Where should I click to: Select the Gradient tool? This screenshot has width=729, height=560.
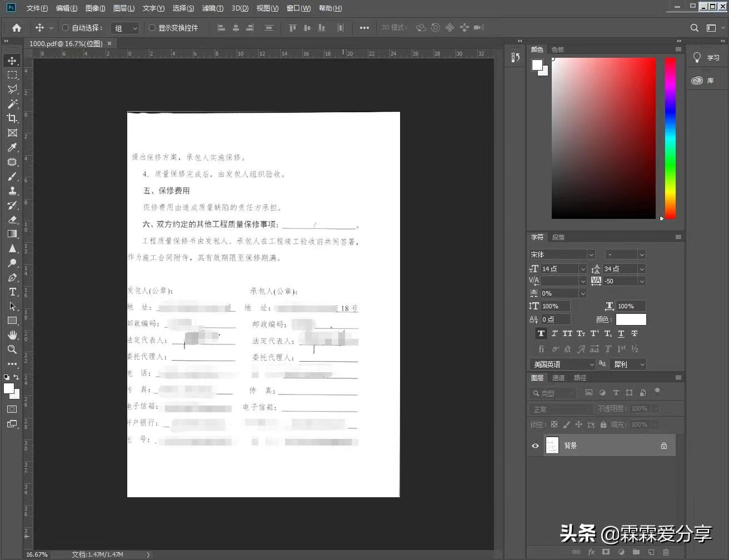[12, 234]
